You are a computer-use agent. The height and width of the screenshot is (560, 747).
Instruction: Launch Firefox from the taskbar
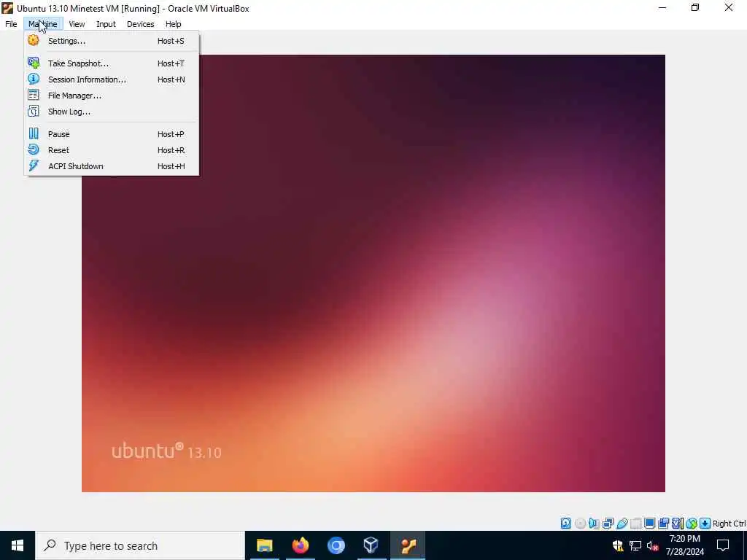pos(300,545)
